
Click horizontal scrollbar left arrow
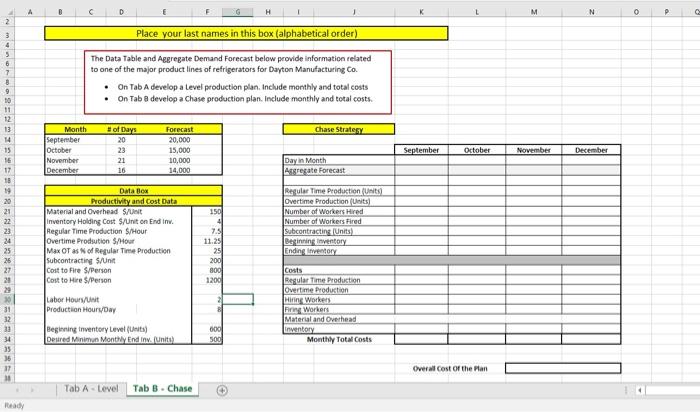(640, 390)
